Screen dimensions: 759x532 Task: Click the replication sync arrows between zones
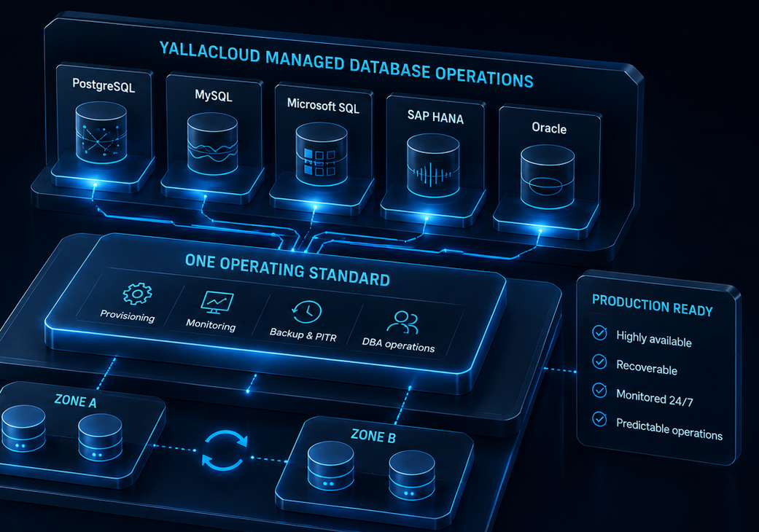click(224, 450)
